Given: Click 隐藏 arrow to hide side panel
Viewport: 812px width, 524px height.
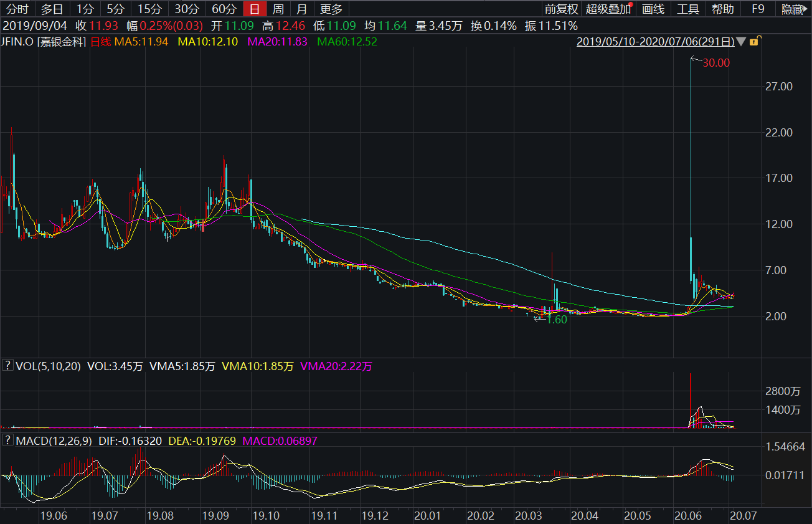Looking at the screenshot, I should pos(795,9).
